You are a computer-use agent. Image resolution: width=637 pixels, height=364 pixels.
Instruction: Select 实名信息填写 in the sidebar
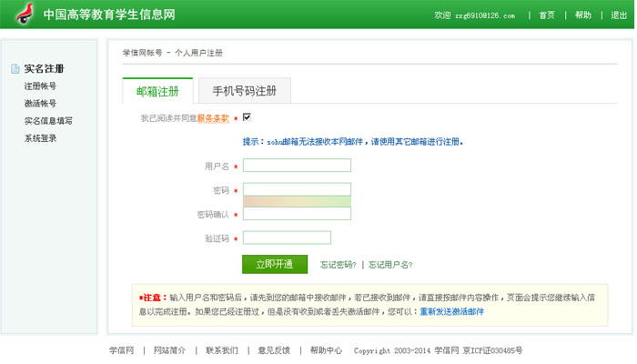click(x=48, y=121)
